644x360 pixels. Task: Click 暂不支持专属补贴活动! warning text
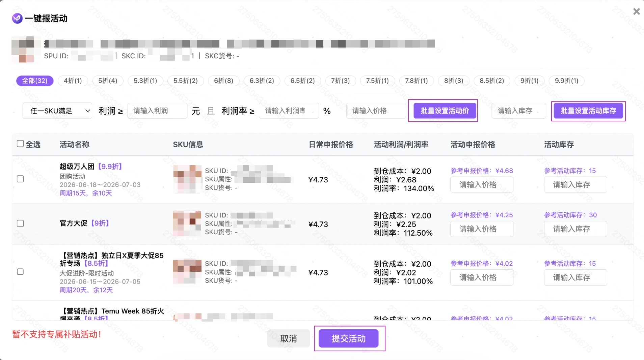(x=57, y=334)
